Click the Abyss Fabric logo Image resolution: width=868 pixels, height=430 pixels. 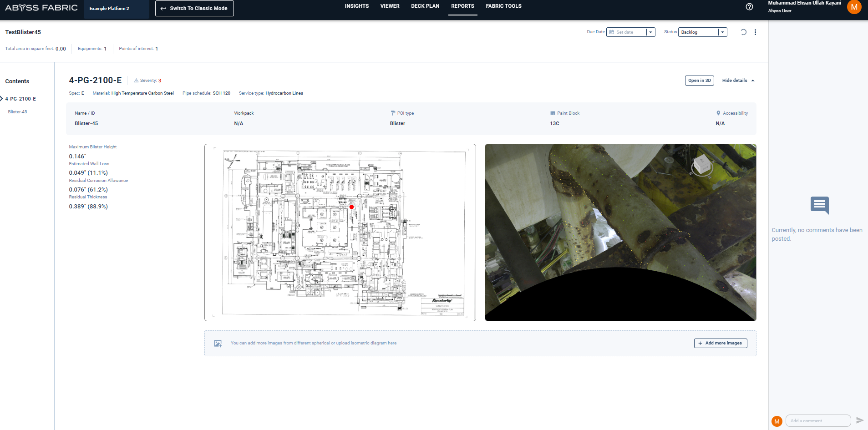[41, 8]
